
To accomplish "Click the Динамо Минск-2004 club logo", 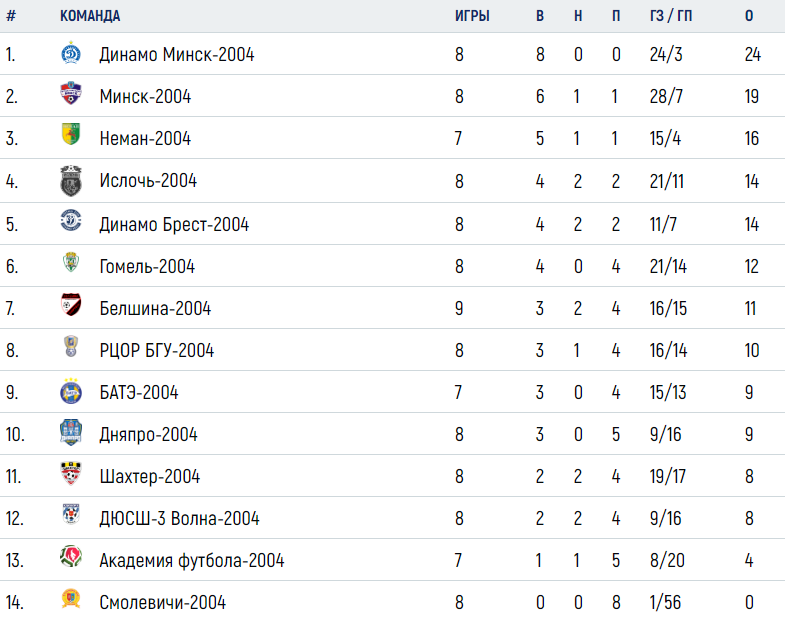I will (x=71, y=53).
